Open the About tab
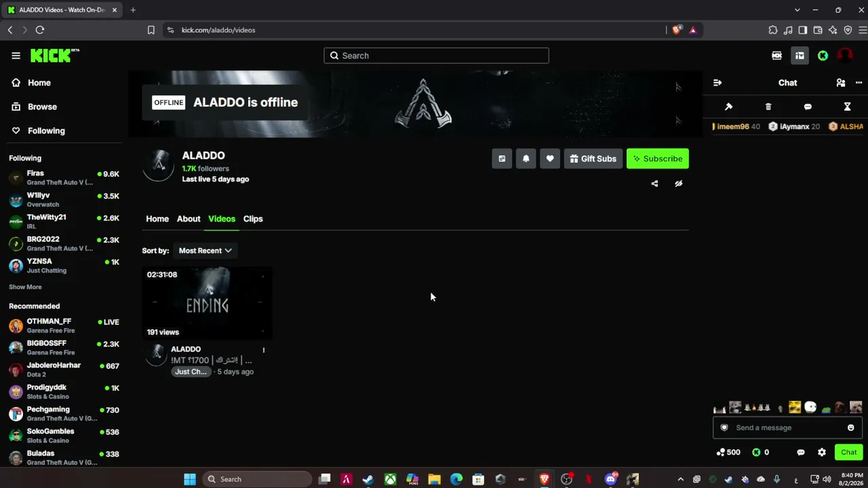Image resolution: width=868 pixels, height=488 pixels. click(189, 219)
